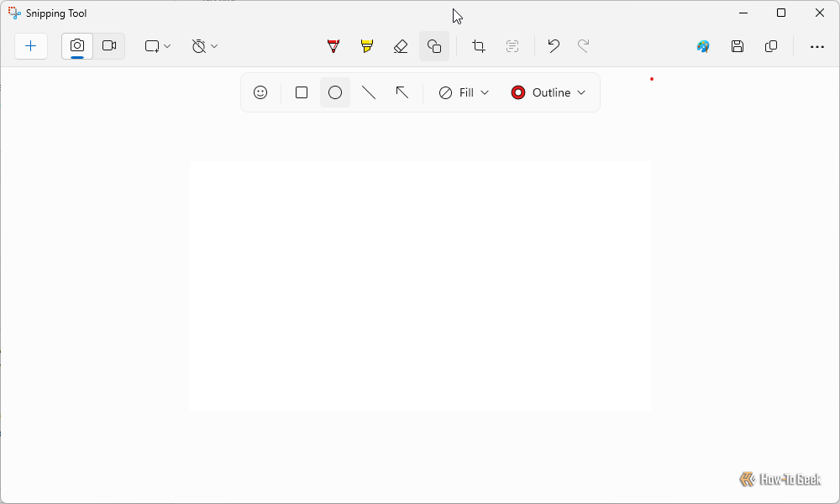Toggle the Shapes tool
The height and width of the screenshot is (504, 840).
(434, 46)
